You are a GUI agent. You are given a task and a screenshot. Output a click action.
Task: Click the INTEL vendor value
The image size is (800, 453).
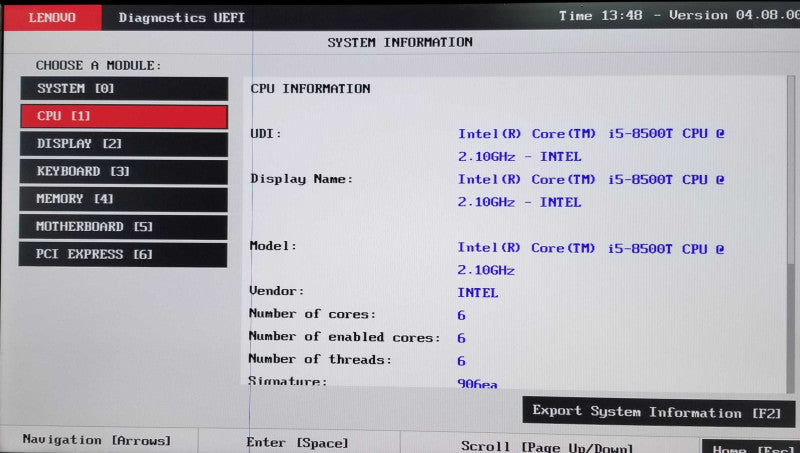[478, 293]
